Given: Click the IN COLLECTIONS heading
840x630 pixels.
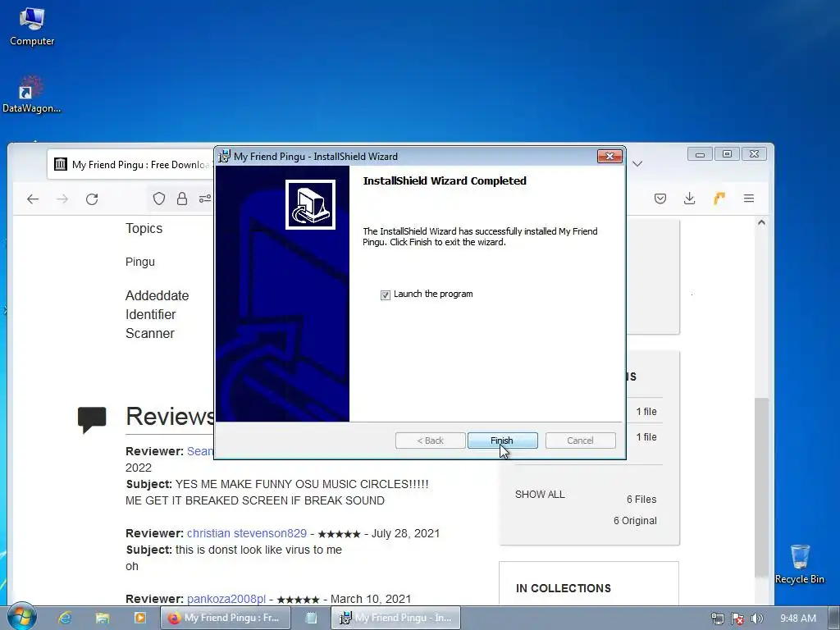Looking at the screenshot, I should point(563,588).
